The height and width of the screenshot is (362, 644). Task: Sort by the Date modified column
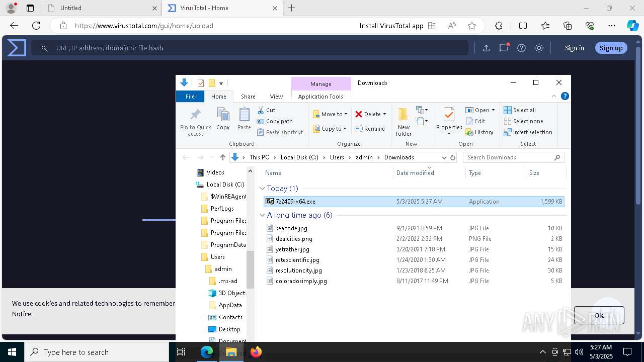(415, 173)
